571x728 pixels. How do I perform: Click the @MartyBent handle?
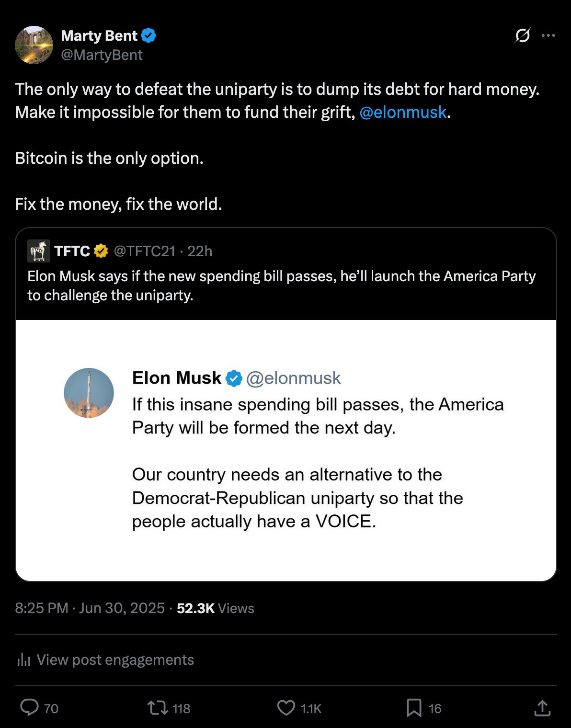point(102,55)
